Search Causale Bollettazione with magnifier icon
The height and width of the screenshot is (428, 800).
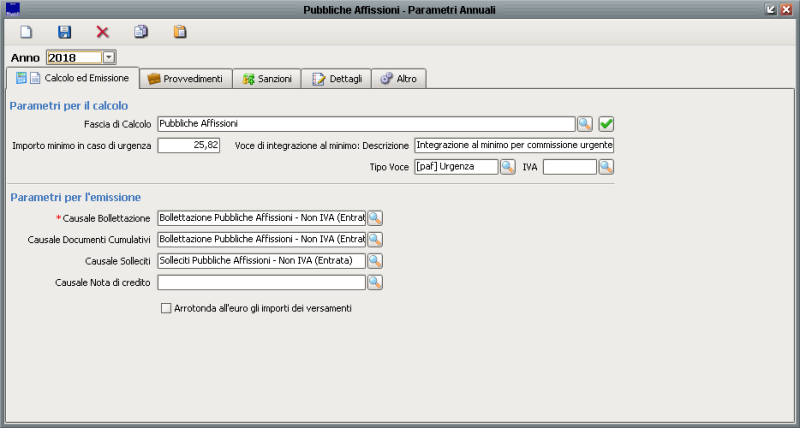click(x=375, y=218)
